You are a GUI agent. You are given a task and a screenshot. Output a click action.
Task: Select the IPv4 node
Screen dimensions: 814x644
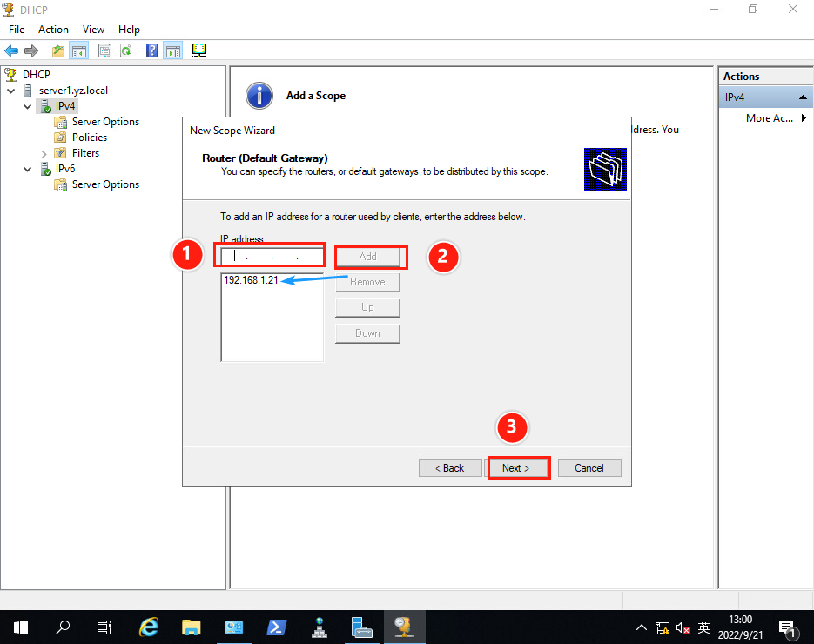65,106
